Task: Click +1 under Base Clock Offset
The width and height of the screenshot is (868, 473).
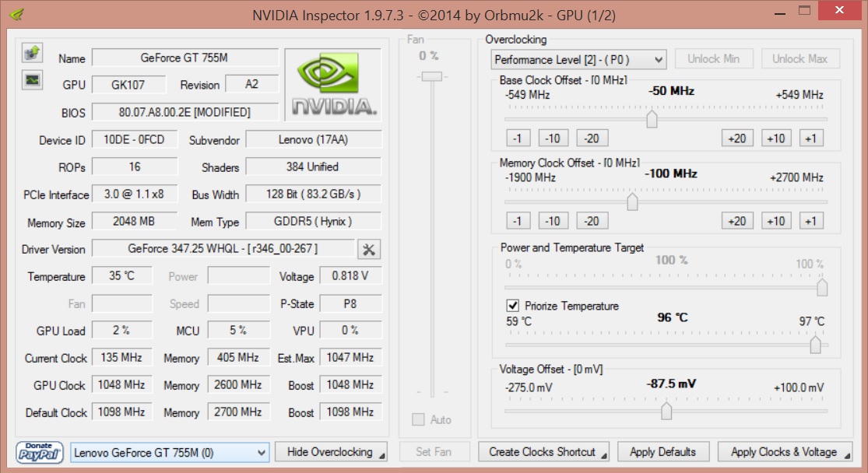Action: (811, 138)
